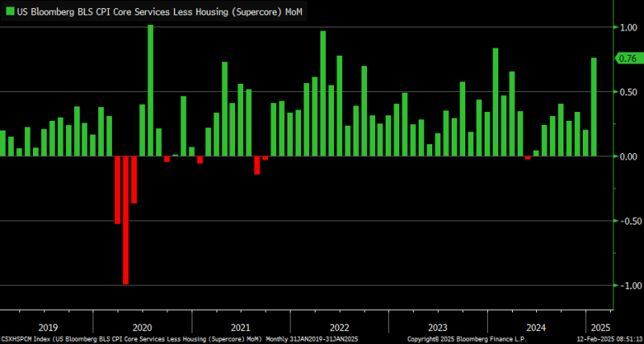Click the 2022 year on the x-axis
Viewport: 644px width, 344px height.
coord(338,327)
